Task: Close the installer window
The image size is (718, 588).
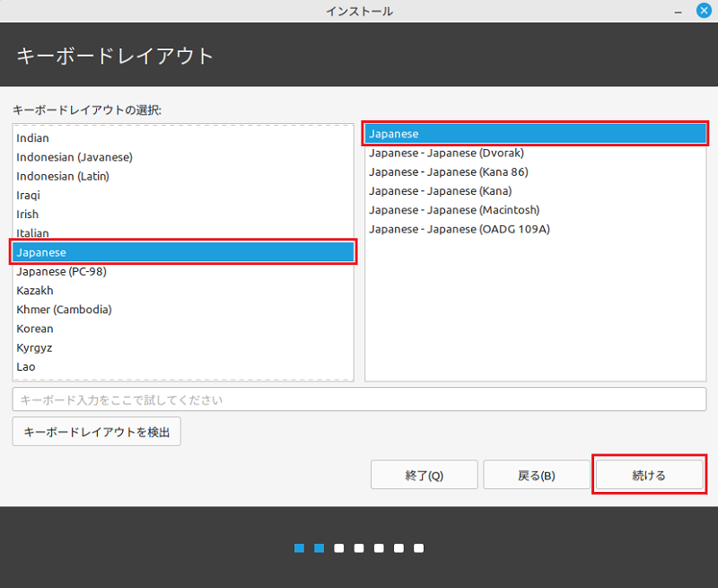Action: [704, 10]
